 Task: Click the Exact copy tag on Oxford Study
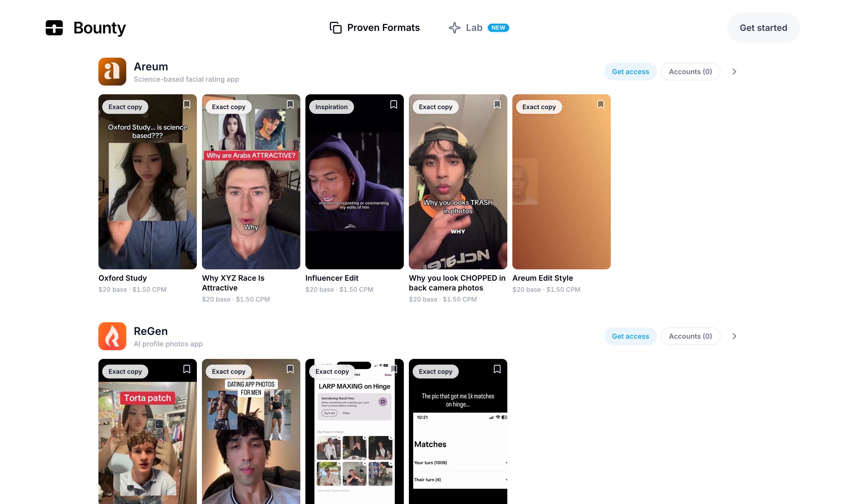(x=125, y=107)
